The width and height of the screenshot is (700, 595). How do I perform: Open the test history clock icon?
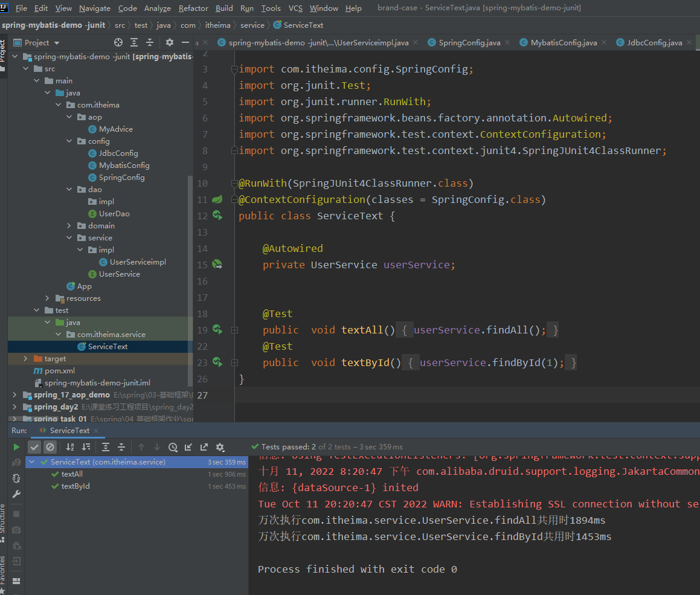point(173,447)
